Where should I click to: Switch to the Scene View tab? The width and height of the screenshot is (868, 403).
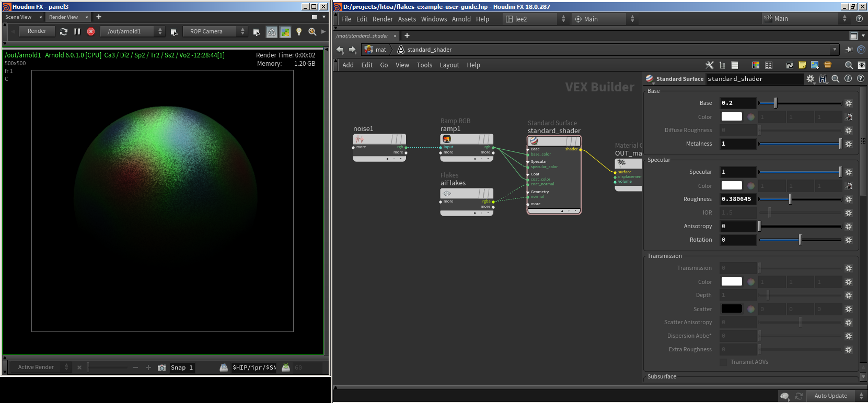point(18,17)
